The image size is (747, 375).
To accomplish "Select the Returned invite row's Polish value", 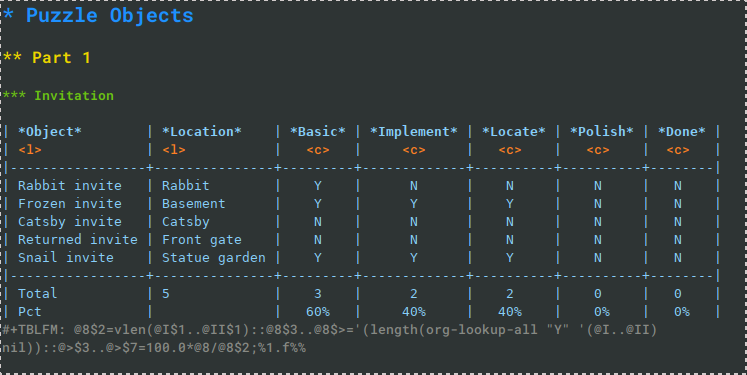I will 597,240.
